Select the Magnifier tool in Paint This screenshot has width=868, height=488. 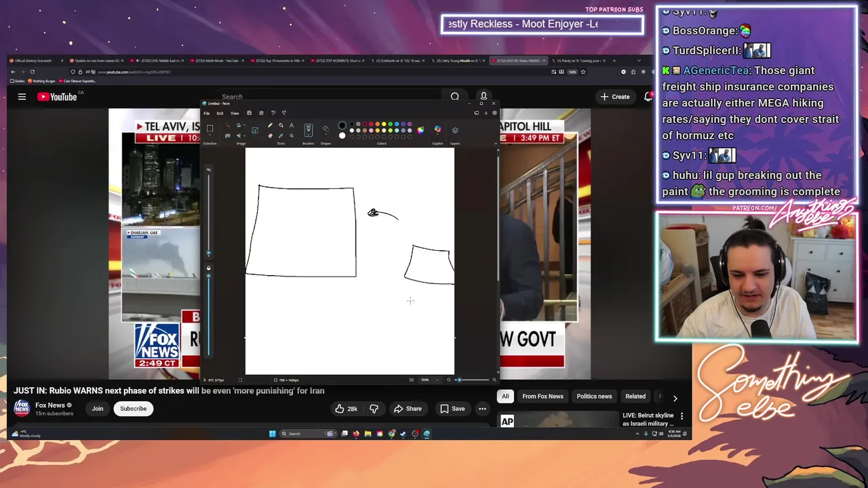292,136
